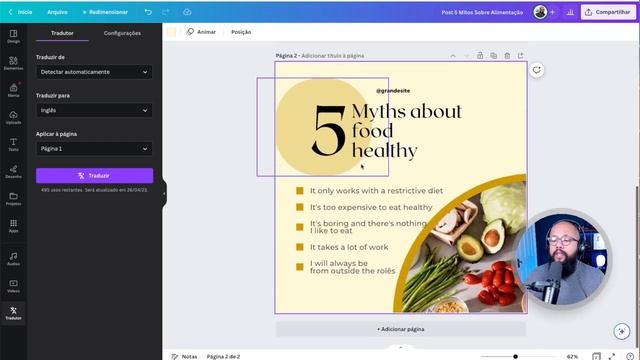Click Adicionar página button

tap(401, 329)
